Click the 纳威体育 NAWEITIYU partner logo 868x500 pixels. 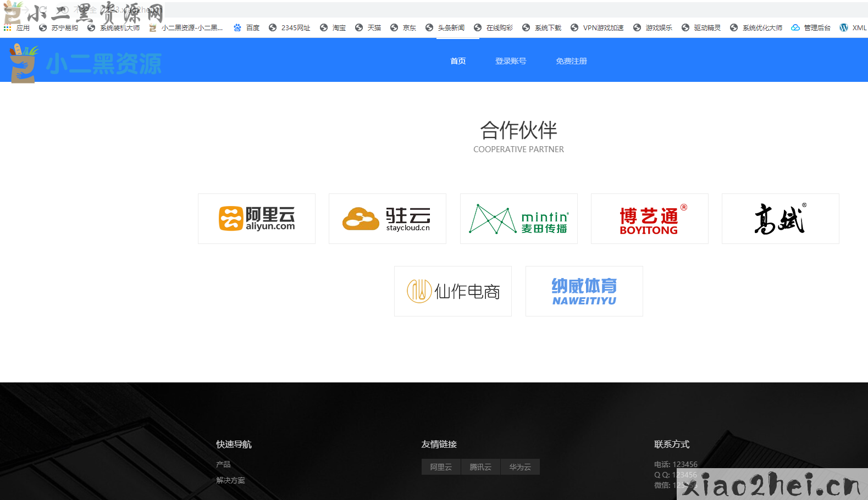(584, 291)
